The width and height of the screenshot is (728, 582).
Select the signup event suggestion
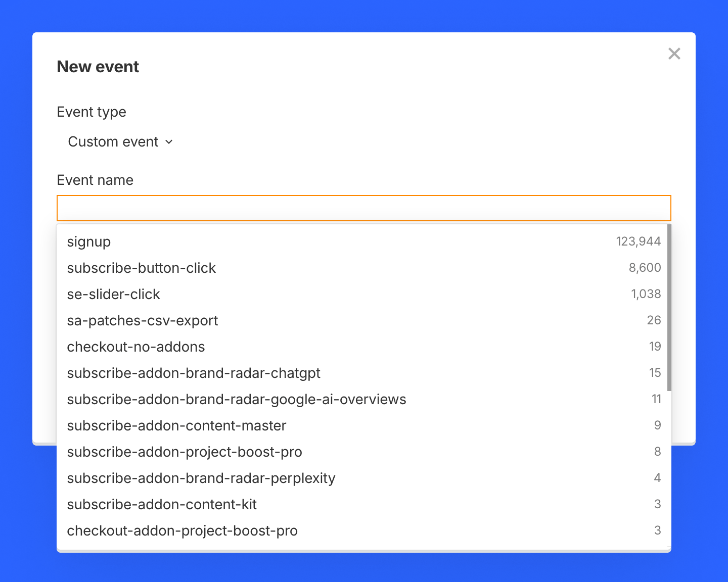(89, 242)
